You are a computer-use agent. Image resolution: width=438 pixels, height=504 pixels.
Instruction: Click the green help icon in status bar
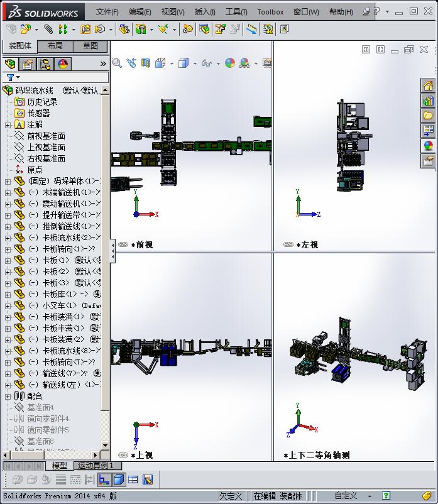click(x=386, y=496)
